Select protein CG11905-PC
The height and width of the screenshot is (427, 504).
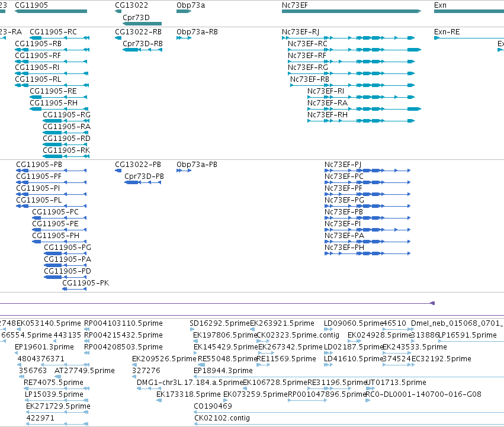(55, 212)
